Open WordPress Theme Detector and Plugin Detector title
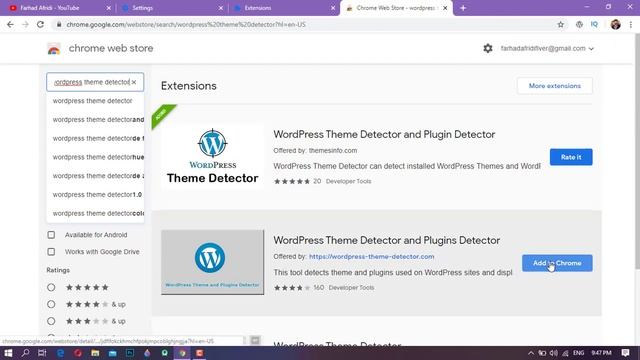This screenshot has height=360, width=640. (x=384, y=134)
